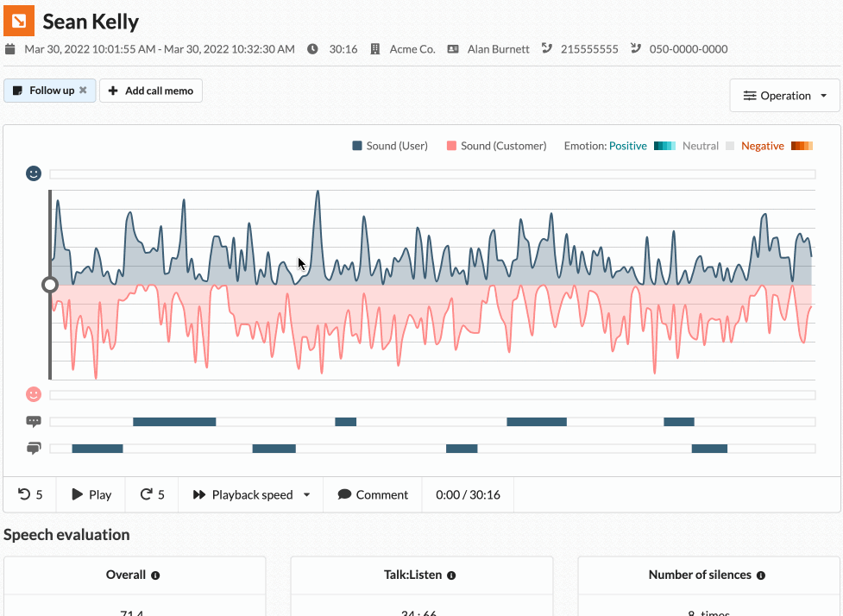Click the customer speech bubbles icon
Image resolution: width=843 pixels, height=616 pixels.
click(34, 449)
